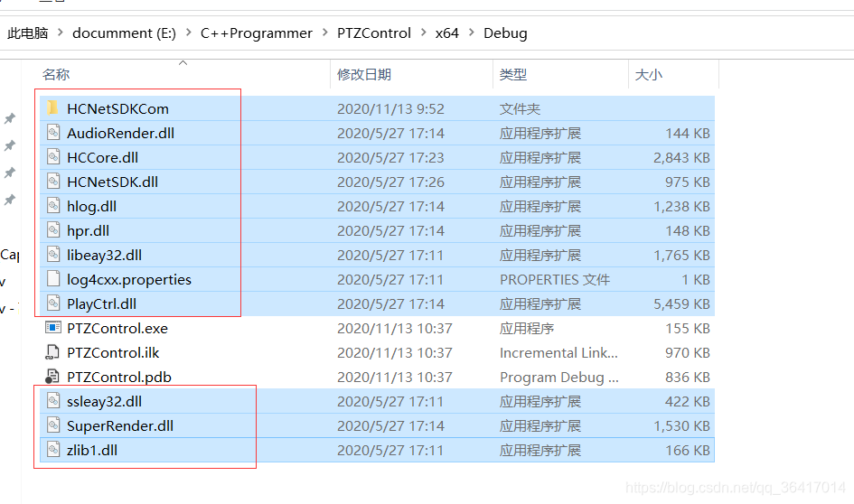Expand the chevron after PTZControl in breadcrumb
Screen dimensions: 854x504
point(423,33)
